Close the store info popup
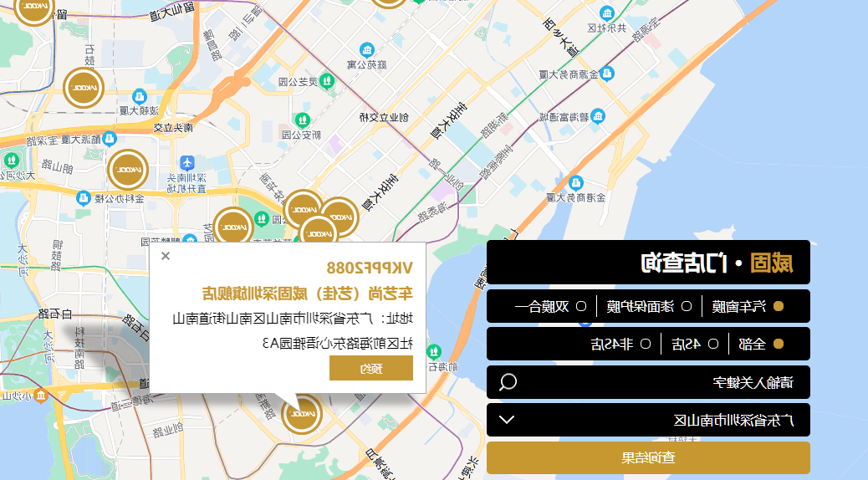The image size is (868, 480). click(166, 256)
